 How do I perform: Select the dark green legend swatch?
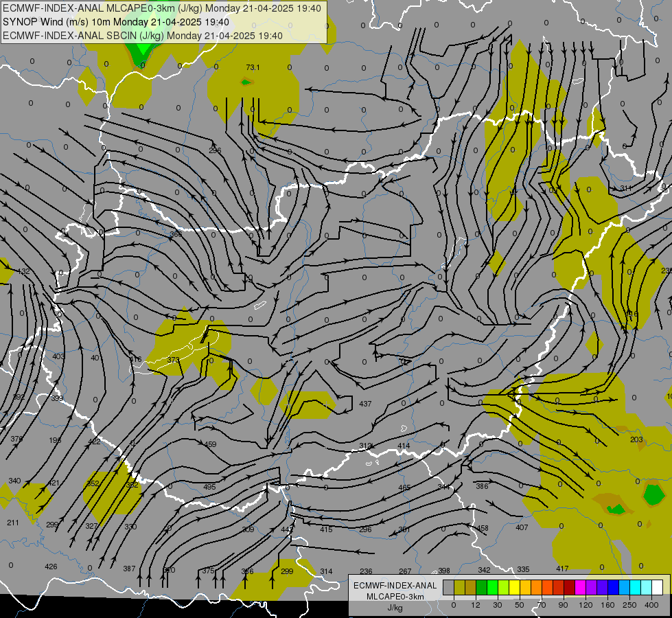(x=482, y=588)
